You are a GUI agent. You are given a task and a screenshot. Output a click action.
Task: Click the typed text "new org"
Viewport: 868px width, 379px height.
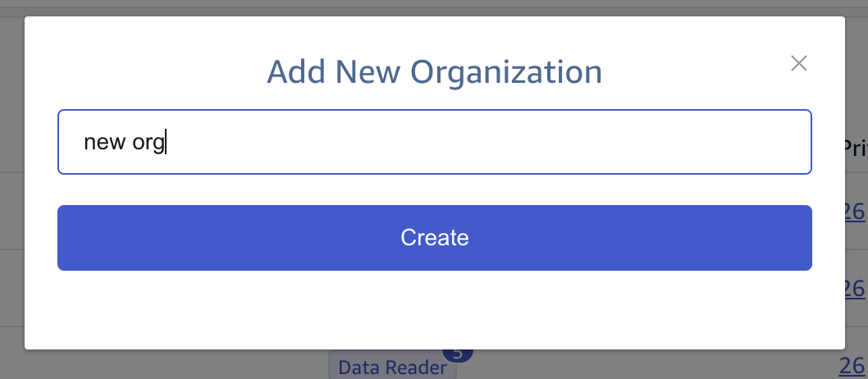[125, 143]
